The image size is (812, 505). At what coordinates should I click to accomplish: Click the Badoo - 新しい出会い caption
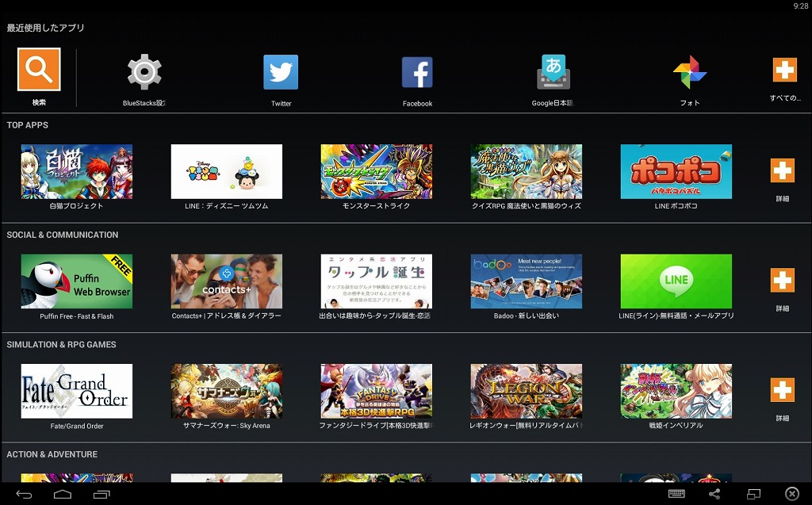point(527,316)
